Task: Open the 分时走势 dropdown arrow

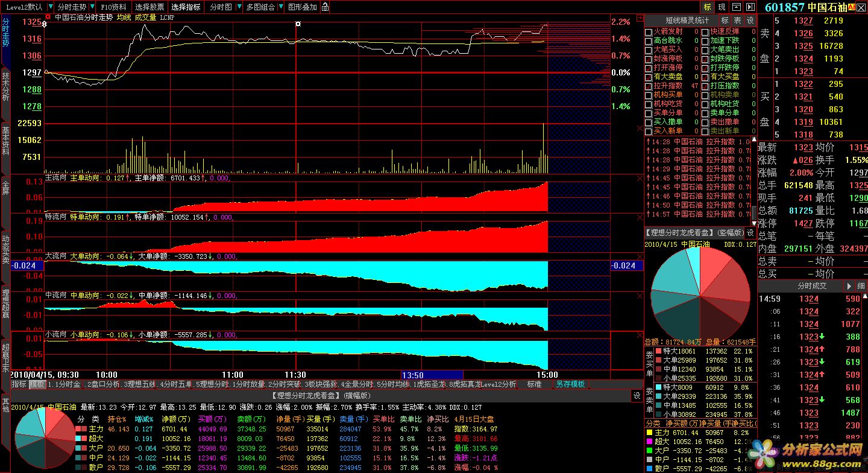Action: coord(92,7)
